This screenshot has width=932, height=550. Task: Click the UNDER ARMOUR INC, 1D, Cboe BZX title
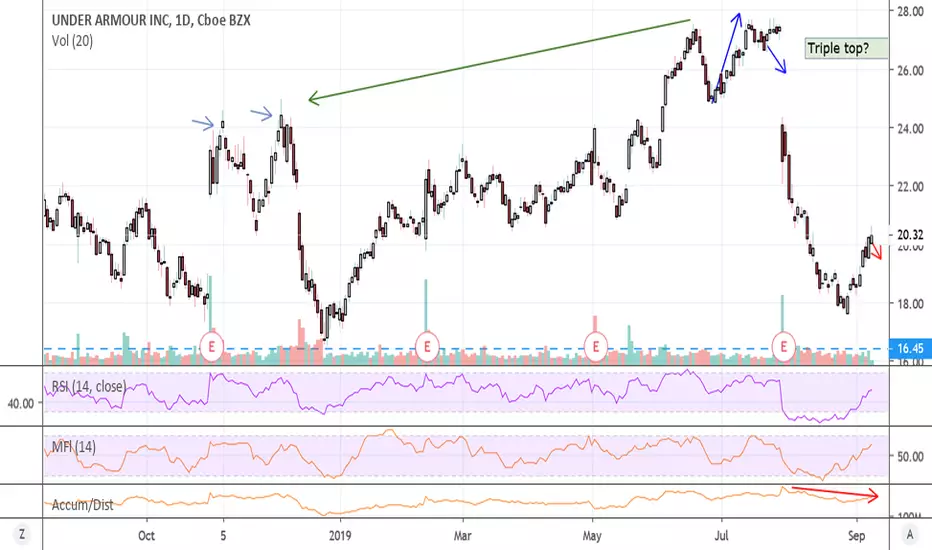pyautogui.click(x=151, y=20)
